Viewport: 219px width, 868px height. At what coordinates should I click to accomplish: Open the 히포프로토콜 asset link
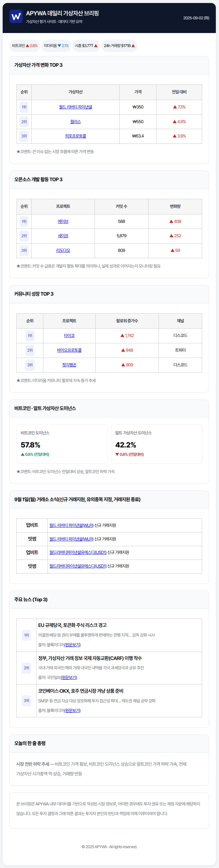pos(75,136)
